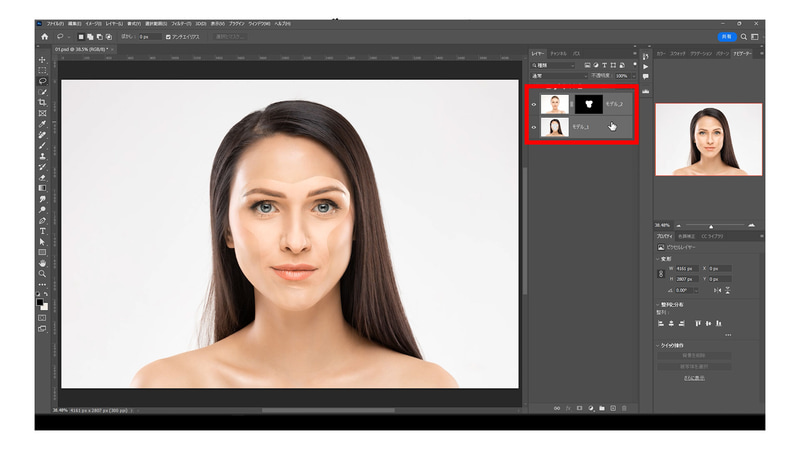
Task: Click the flip vertical icon in Properties
Action: click(x=728, y=290)
